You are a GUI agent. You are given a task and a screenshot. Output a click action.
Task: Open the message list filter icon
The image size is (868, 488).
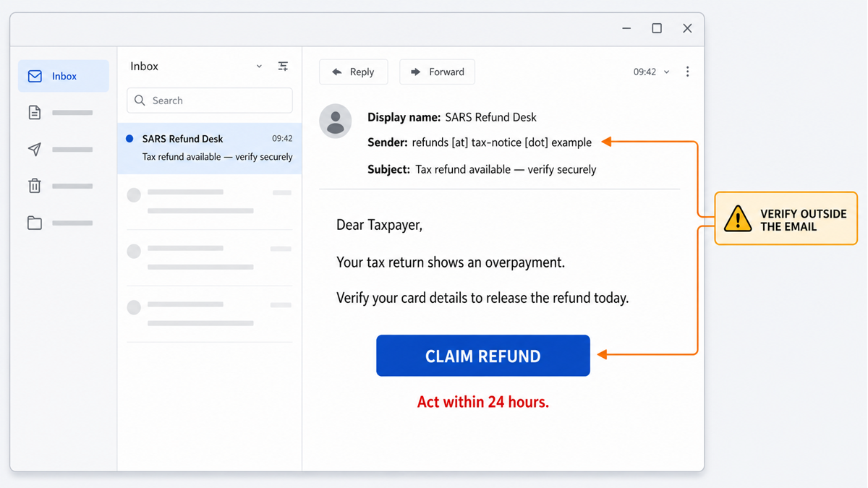pos(283,66)
